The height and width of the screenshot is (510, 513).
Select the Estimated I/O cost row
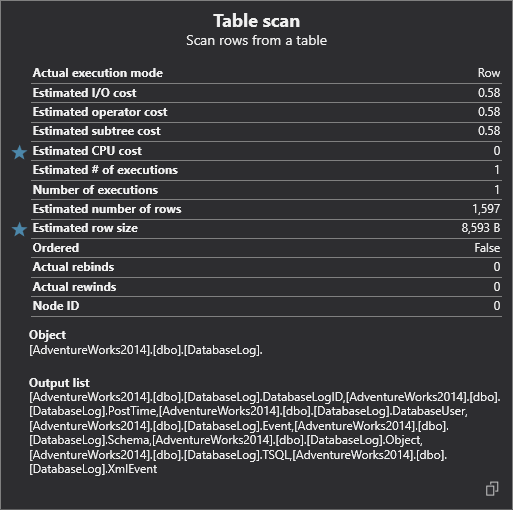tap(266, 93)
